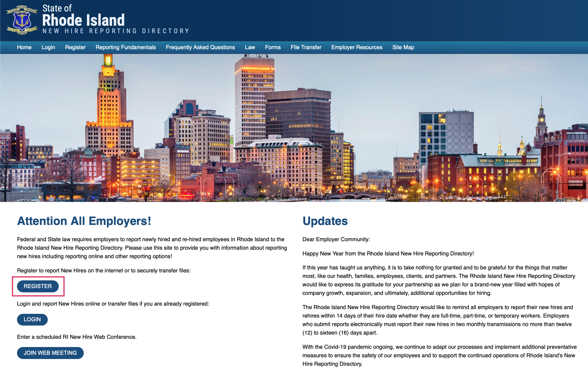Open the Forms page
Screen dimensions: 588x368
[272, 47]
